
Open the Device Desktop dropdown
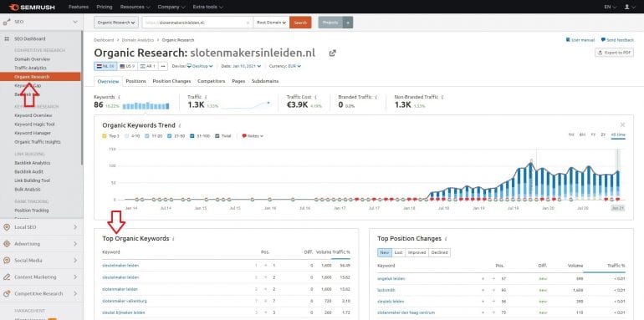click(x=200, y=66)
